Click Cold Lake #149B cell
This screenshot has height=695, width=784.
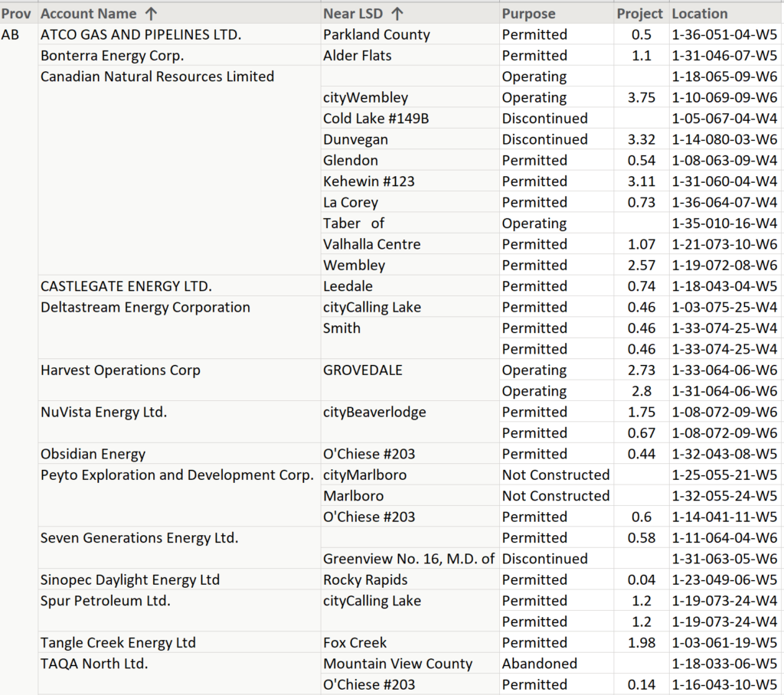tap(376, 119)
